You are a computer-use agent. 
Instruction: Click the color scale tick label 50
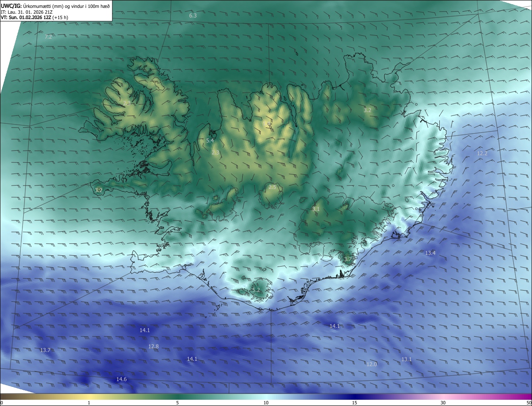click(x=529, y=403)
